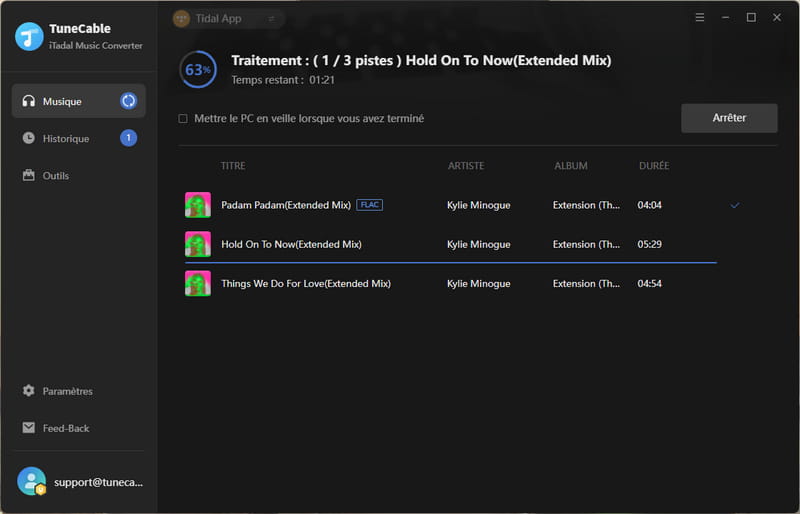Open the Historique section
This screenshot has width=800, height=514.
(79, 138)
